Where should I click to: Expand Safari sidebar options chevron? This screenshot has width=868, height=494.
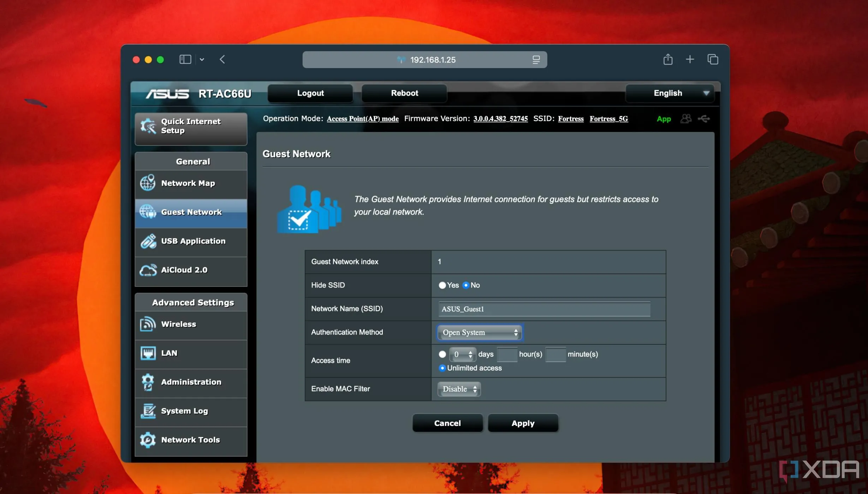click(x=202, y=59)
